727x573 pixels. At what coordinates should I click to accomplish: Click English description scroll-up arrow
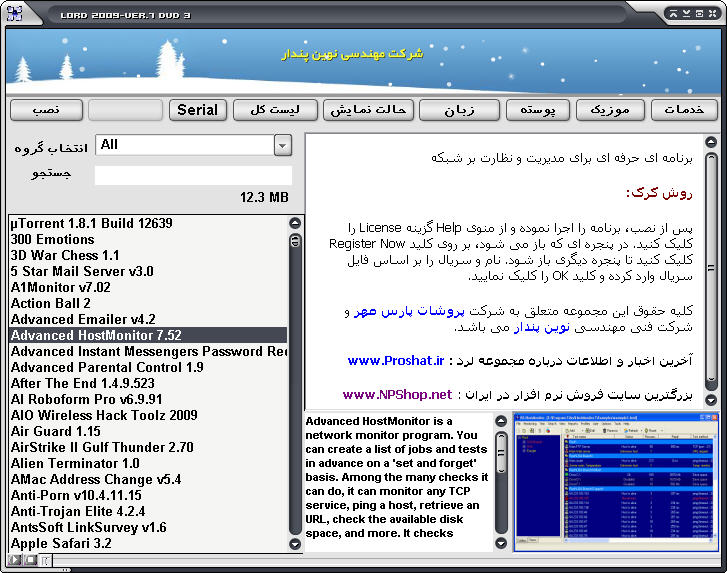point(501,421)
